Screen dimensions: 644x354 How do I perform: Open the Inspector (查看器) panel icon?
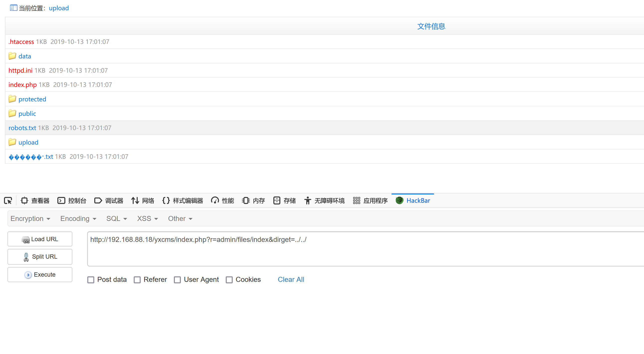click(x=24, y=201)
